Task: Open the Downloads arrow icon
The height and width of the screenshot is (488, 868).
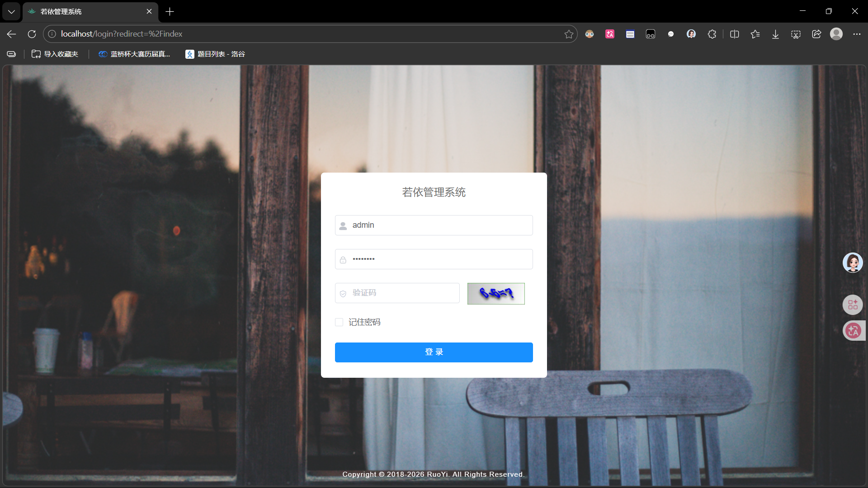Action: click(775, 34)
